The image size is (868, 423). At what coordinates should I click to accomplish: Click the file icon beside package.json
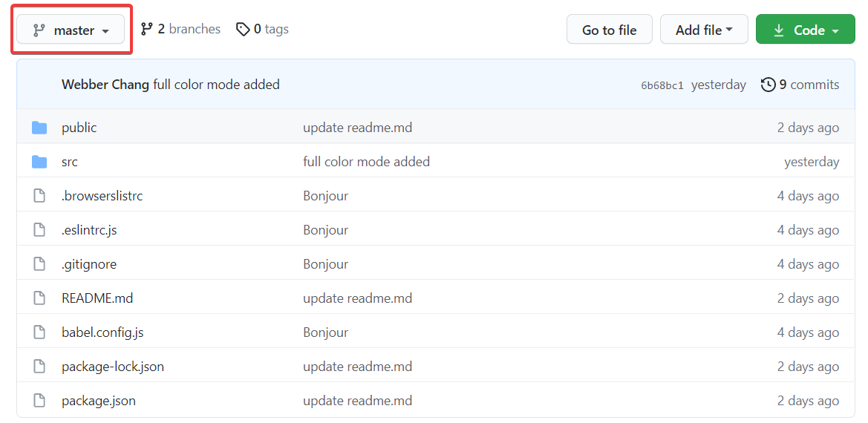39,401
